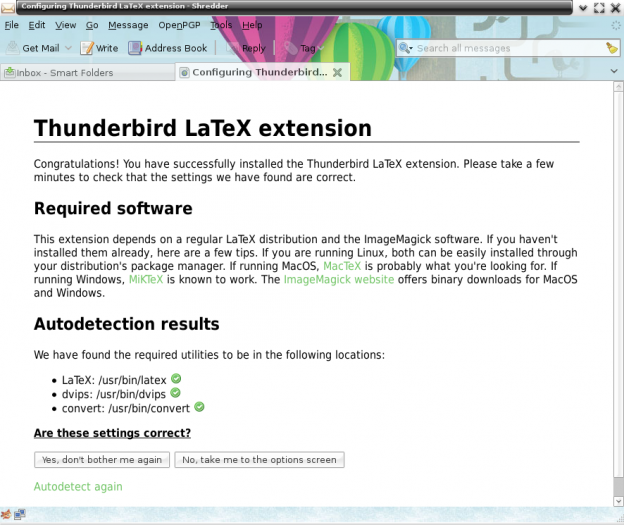Click the clear search broom icon
Screen dimensions: 624x525
[x=612, y=48]
